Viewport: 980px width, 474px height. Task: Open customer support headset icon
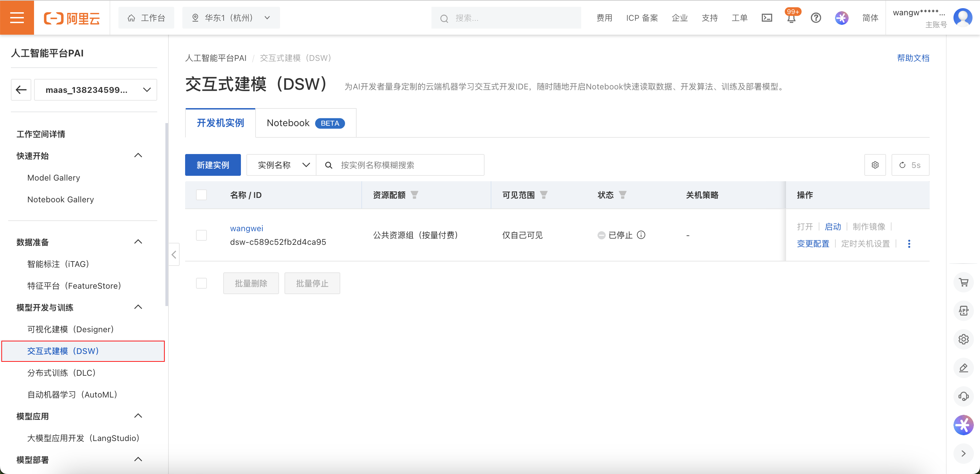[963, 396]
